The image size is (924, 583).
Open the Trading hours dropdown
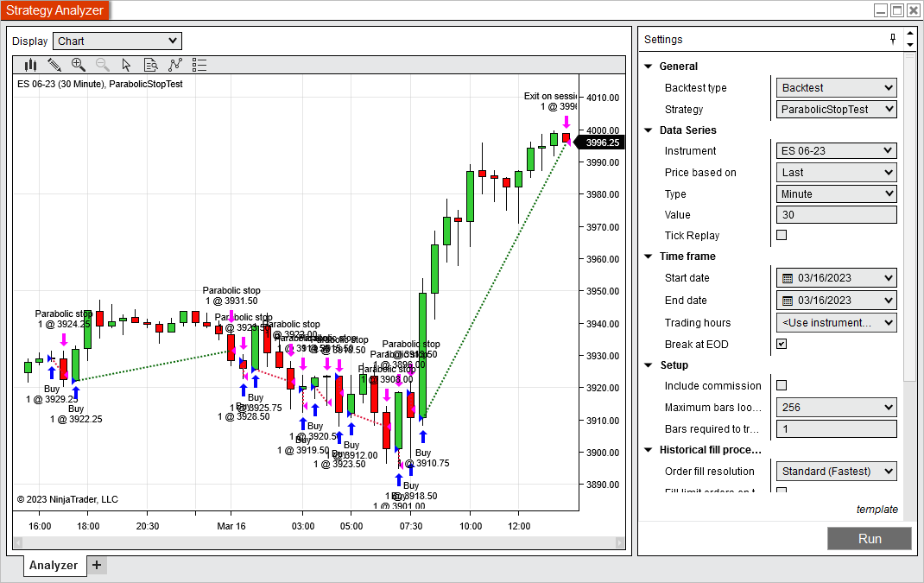836,322
